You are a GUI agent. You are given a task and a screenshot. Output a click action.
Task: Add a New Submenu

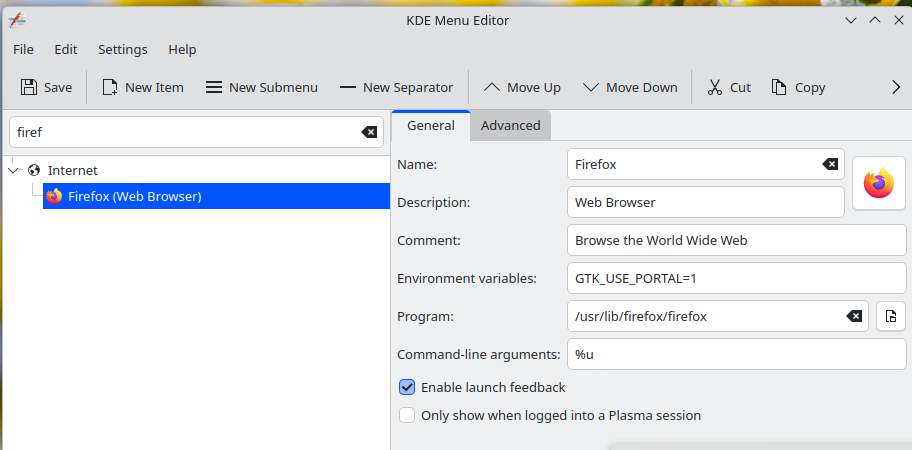tap(262, 88)
